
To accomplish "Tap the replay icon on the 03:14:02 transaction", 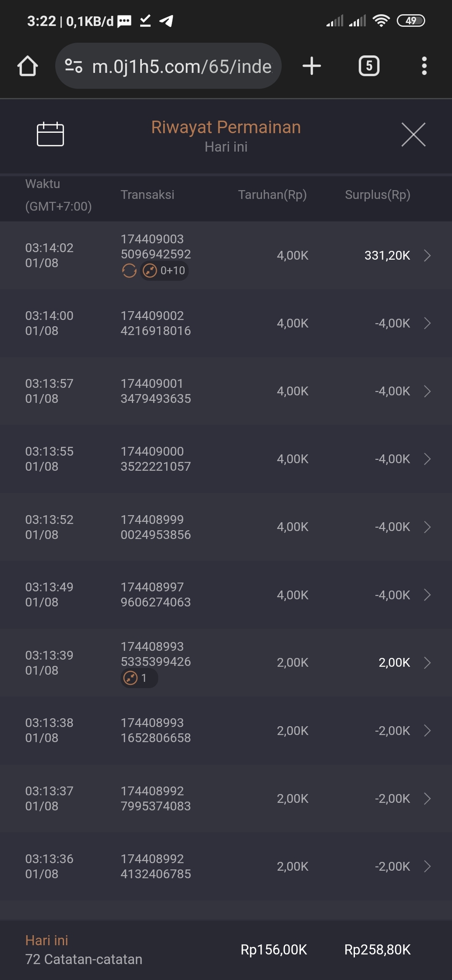I will pos(129,271).
